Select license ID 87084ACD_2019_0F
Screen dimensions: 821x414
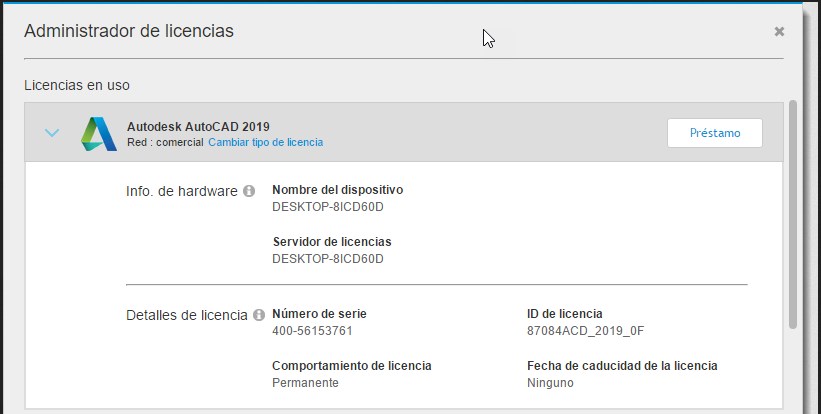tap(585, 331)
